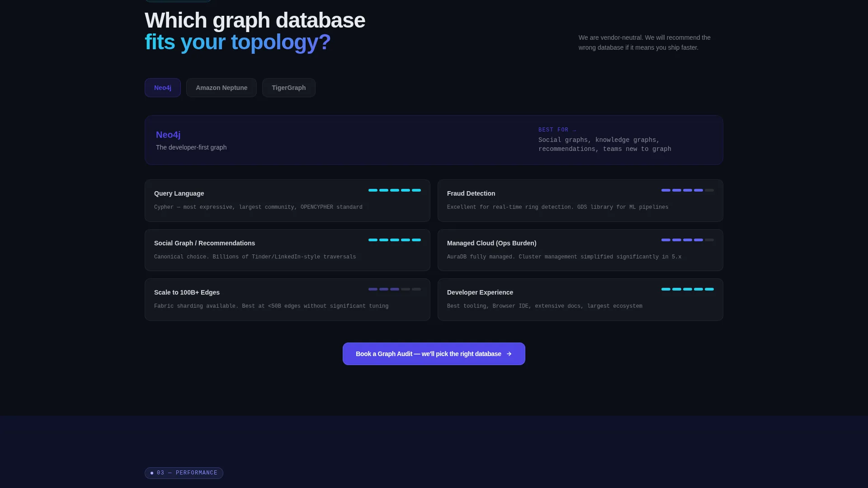Image resolution: width=868 pixels, height=488 pixels.
Task: Click 'The developer-first graph' subtitle
Action: tap(191, 147)
